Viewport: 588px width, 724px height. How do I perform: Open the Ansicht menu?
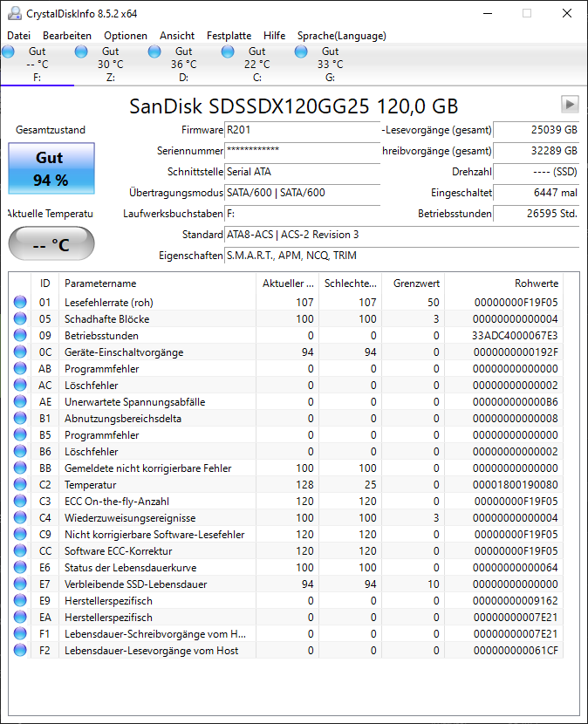tap(177, 36)
